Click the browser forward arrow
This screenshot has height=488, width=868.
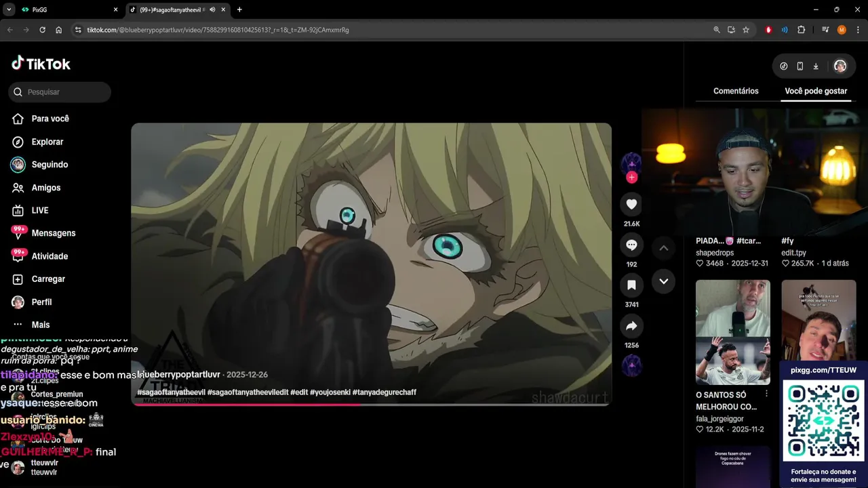(26, 30)
